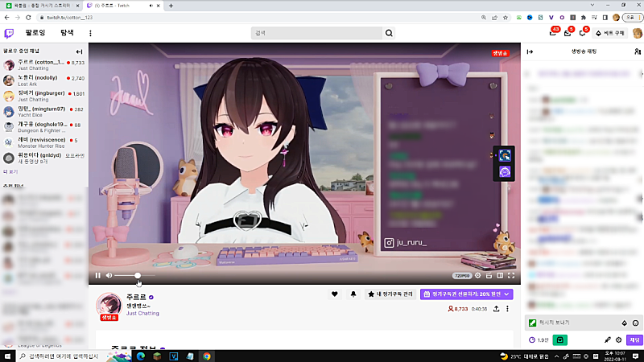Click the streamer profile picture
The image size is (644, 362).
[109, 306]
